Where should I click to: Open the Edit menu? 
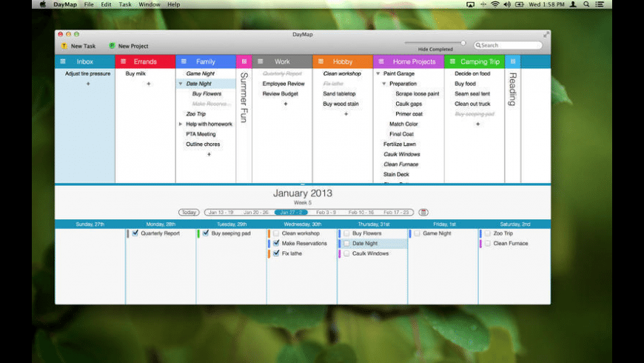106,4
